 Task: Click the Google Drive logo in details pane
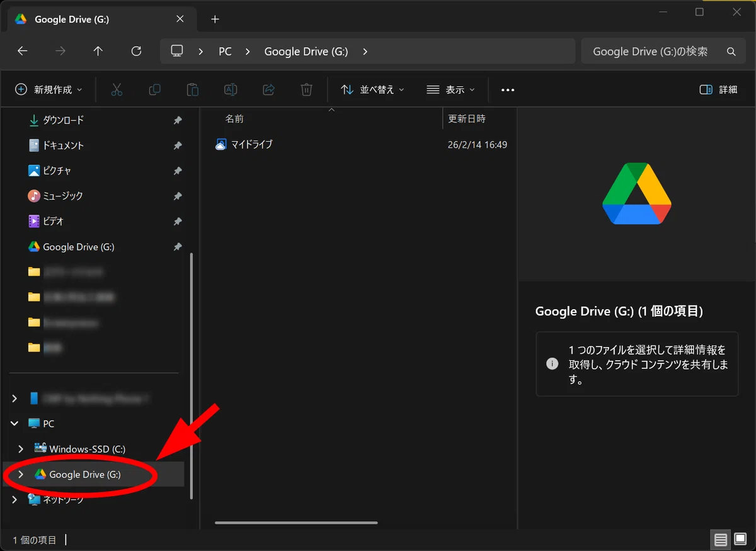point(637,194)
